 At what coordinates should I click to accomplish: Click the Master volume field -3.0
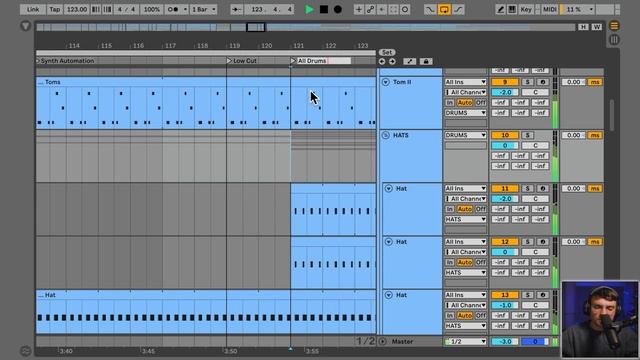coord(505,342)
